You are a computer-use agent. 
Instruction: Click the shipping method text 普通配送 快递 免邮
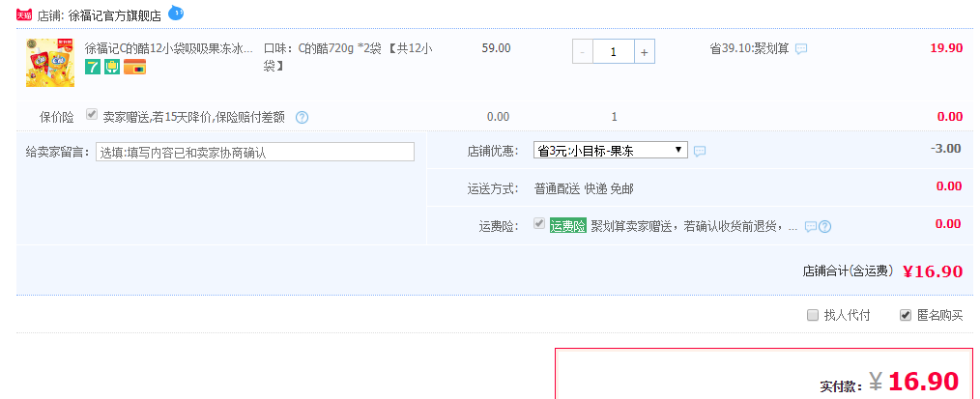point(584,189)
